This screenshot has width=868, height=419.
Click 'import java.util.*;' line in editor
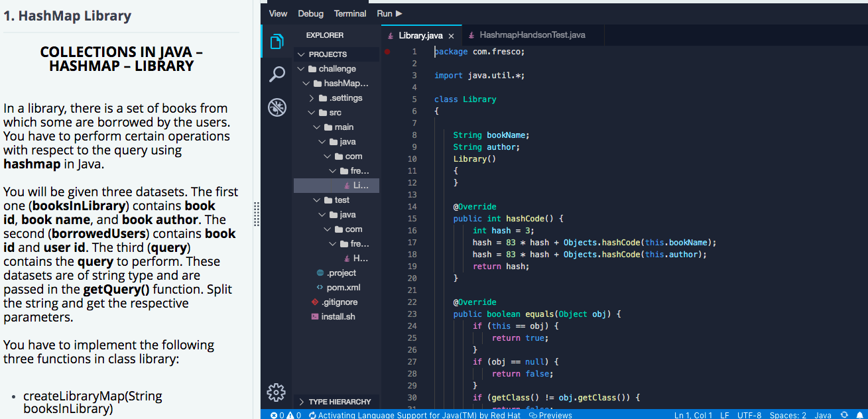tap(479, 75)
